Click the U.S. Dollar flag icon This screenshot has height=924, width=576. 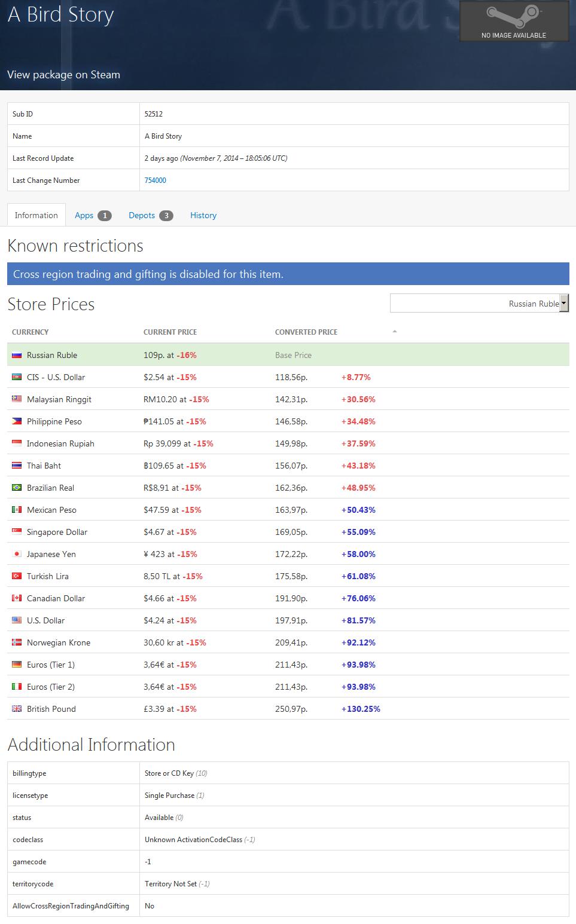pyautogui.click(x=17, y=620)
